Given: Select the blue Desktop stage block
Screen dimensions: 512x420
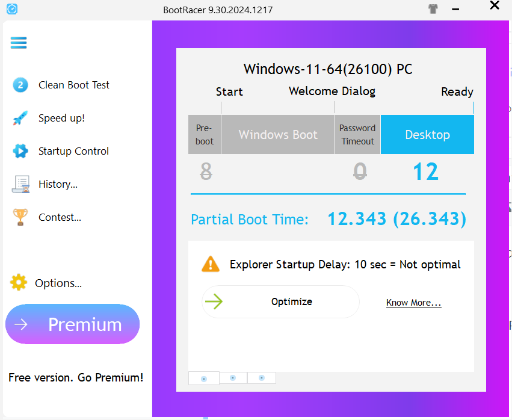Looking at the screenshot, I should point(427,134).
